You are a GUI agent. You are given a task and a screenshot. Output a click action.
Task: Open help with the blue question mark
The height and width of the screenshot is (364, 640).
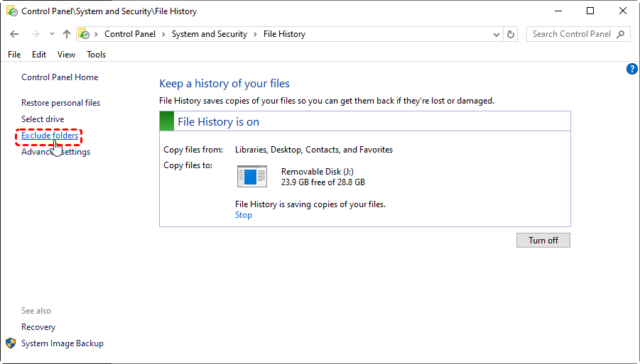click(x=631, y=69)
